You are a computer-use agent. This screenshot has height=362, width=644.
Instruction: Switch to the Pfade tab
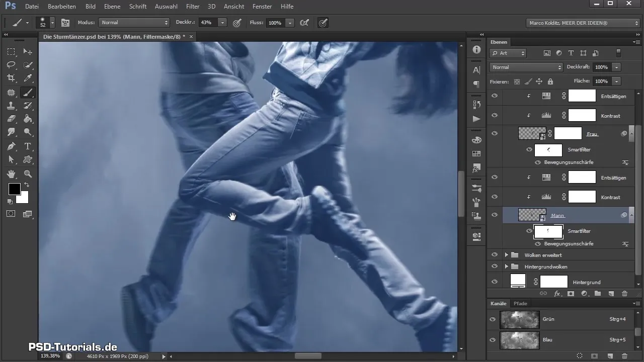[520, 304]
